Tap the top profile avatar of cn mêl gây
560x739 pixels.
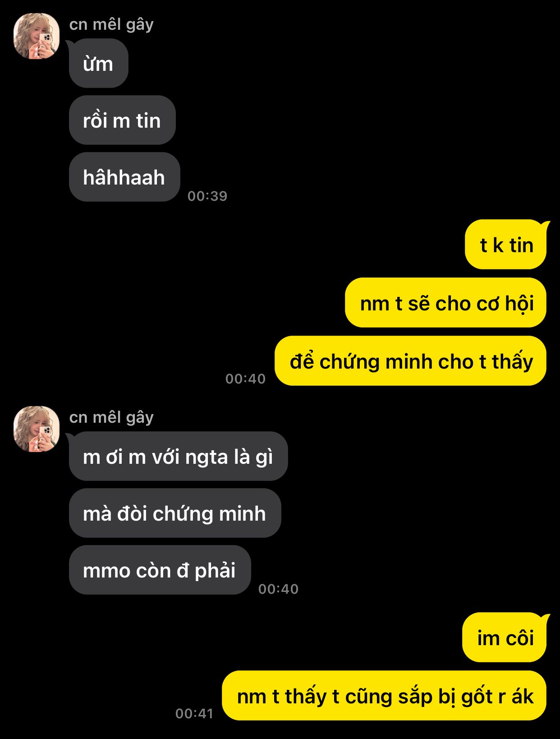[x=37, y=36]
